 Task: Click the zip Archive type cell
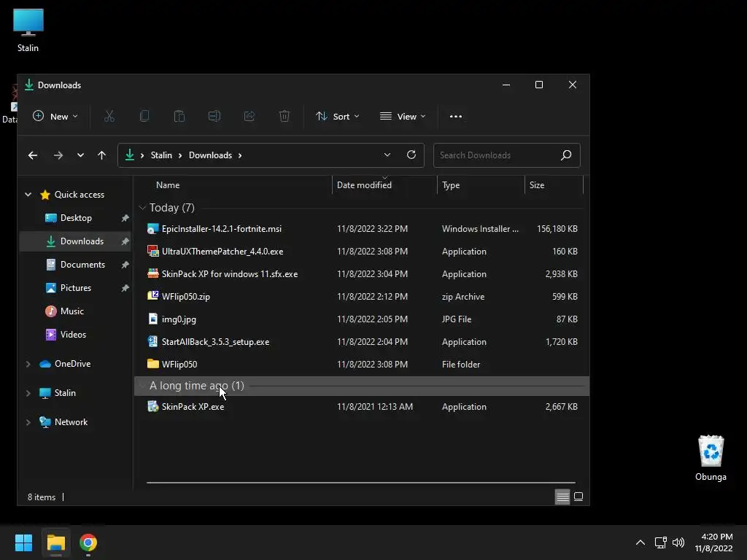463,297
